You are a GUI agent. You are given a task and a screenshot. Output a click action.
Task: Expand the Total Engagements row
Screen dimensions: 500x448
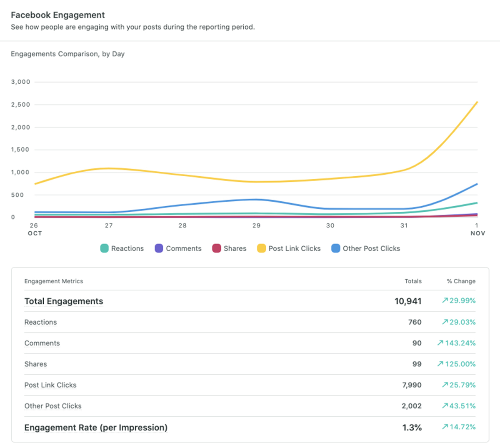coord(64,301)
